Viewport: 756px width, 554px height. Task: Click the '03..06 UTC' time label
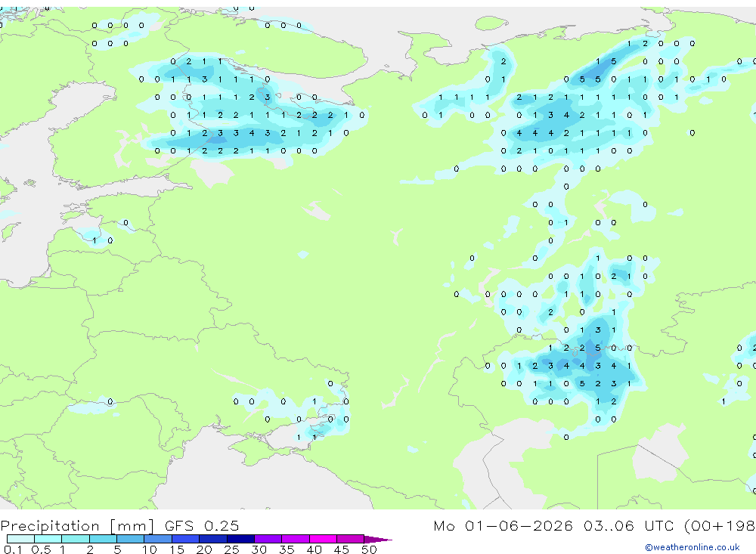629,525
